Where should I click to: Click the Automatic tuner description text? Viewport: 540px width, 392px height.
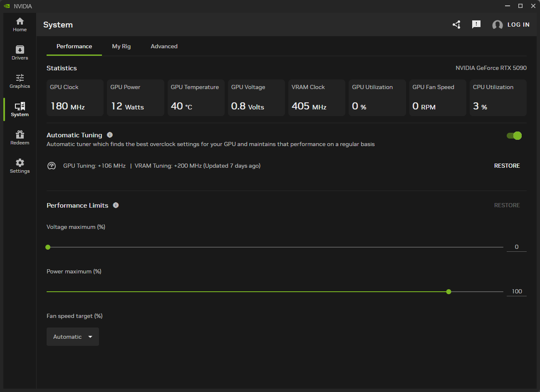click(211, 144)
